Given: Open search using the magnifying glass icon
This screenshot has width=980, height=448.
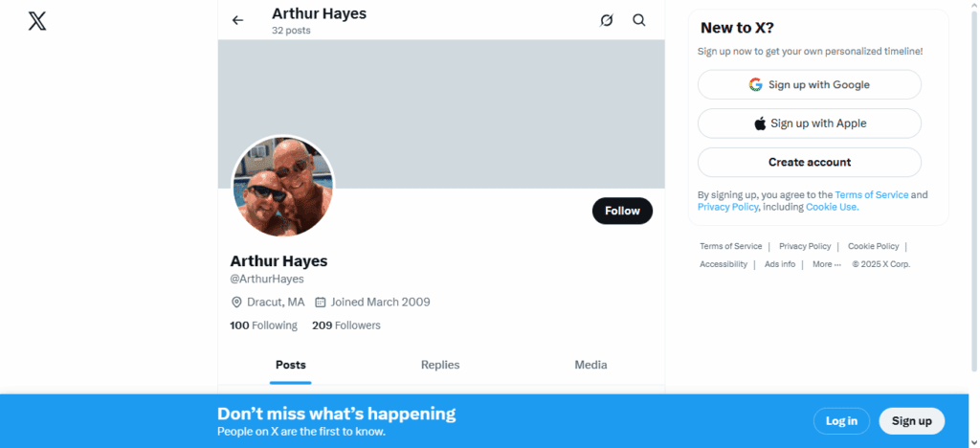Looking at the screenshot, I should 639,20.
